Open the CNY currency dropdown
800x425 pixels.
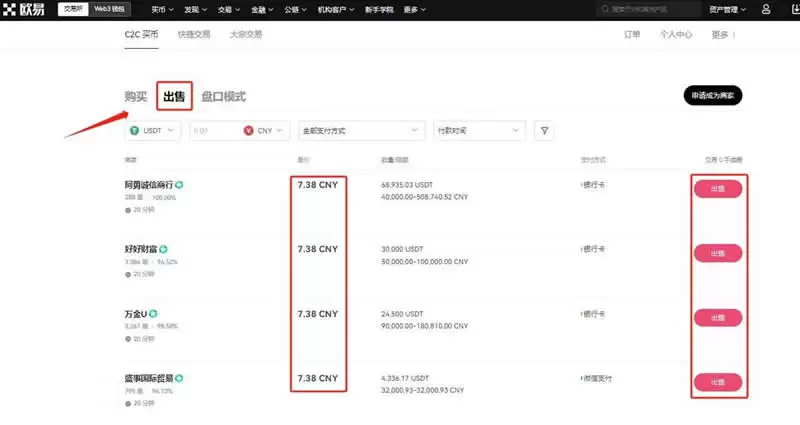265,130
